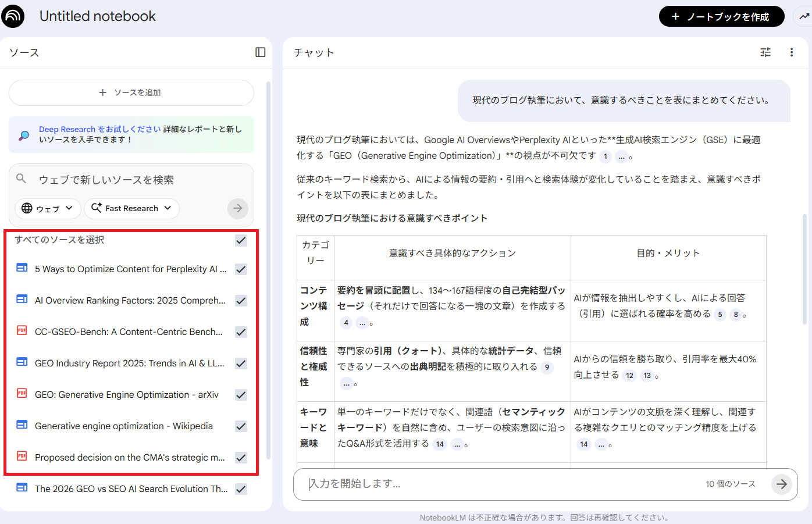Click the NotebookLM logo icon

13,16
